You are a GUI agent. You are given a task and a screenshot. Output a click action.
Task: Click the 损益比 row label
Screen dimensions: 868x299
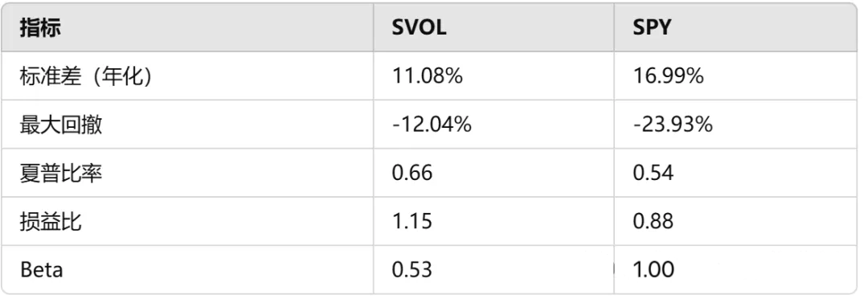pyautogui.click(x=51, y=222)
